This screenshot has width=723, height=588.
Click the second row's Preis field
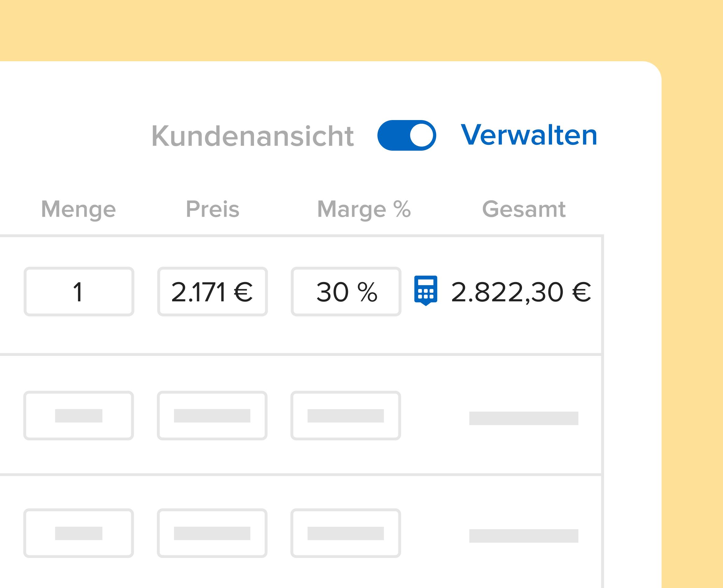[212, 416]
